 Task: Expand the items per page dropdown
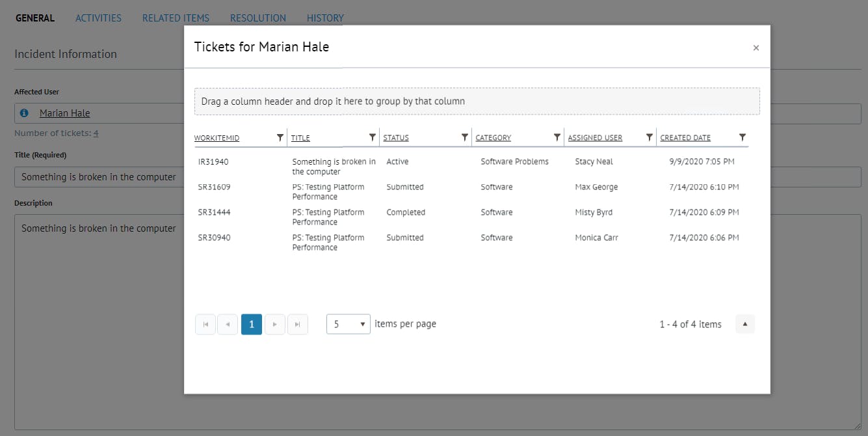[349, 324]
